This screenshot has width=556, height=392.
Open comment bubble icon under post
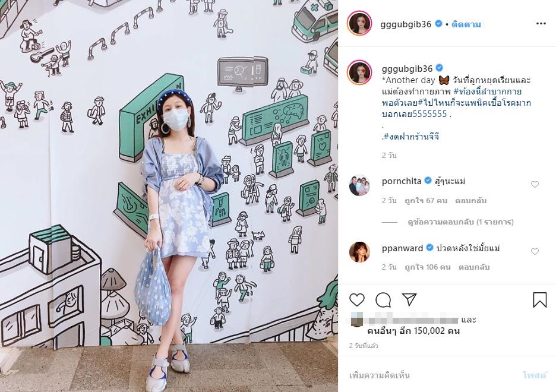coord(383,300)
